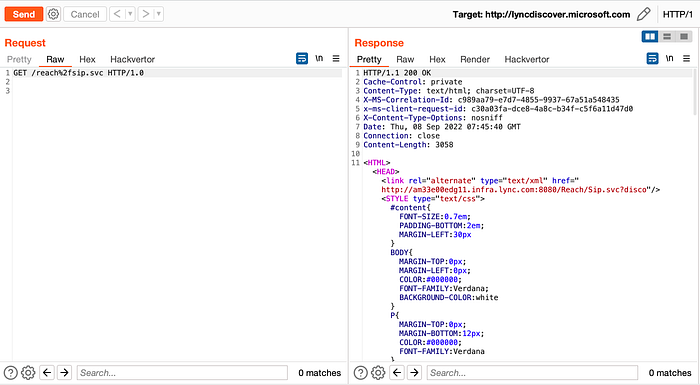Open Request pane hamburger menu
This screenshot has width=700, height=385.
tap(336, 59)
